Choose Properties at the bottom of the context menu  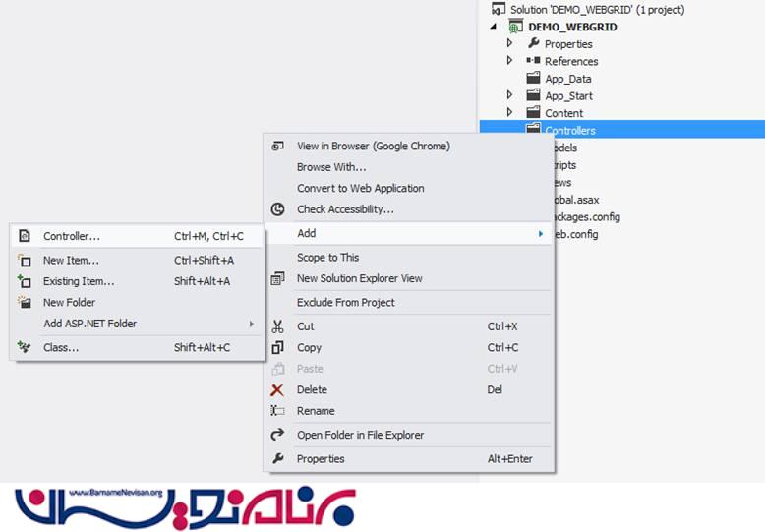tap(408, 459)
